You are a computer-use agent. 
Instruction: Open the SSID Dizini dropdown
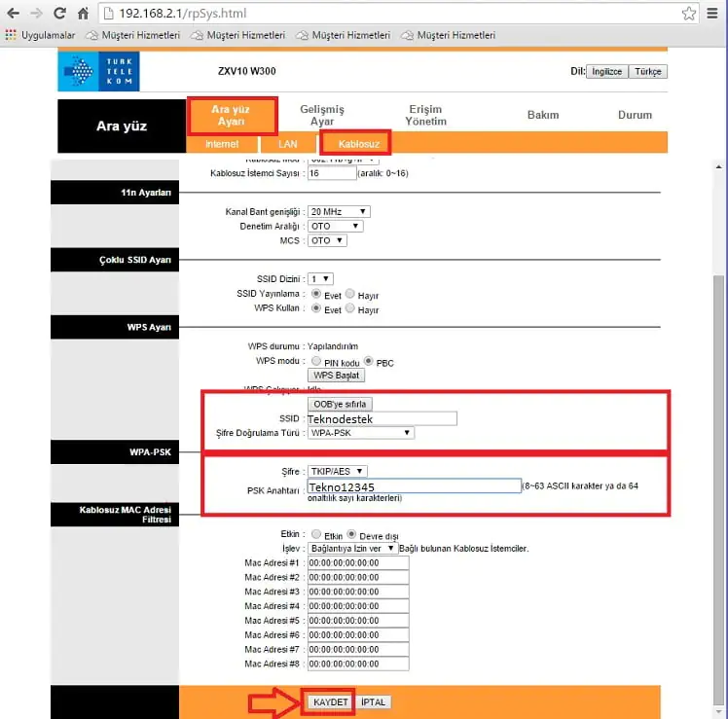tap(320, 279)
